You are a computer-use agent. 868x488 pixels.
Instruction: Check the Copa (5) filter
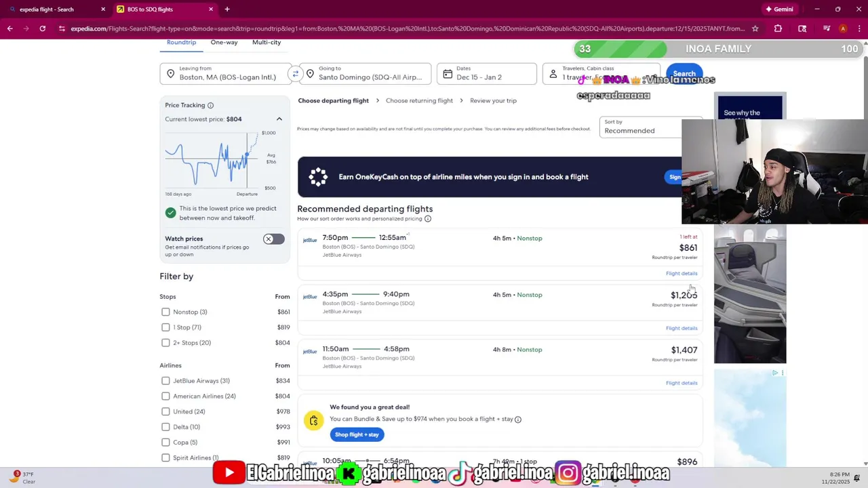click(165, 443)
